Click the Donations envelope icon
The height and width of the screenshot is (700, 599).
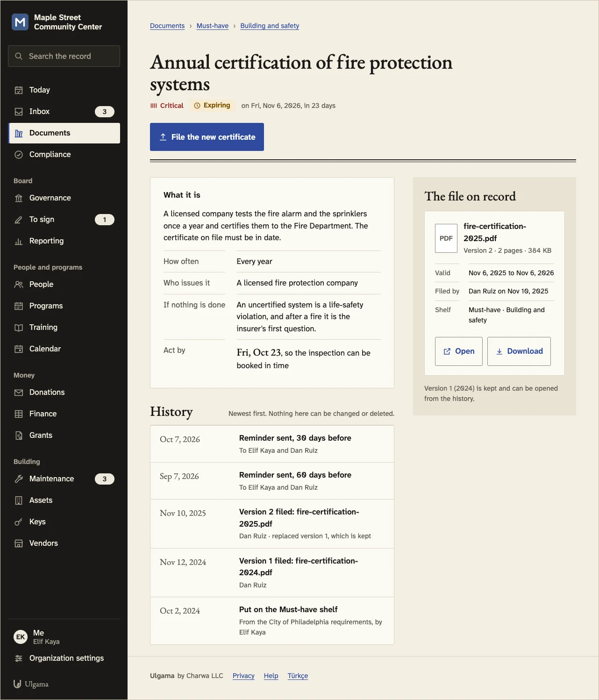[x=19, y=393]
